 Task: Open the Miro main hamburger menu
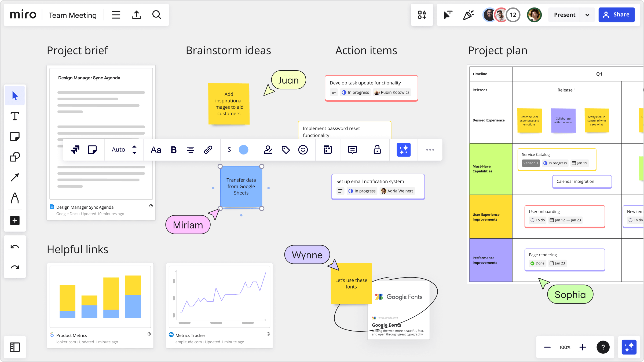click(x=116, y=14)
